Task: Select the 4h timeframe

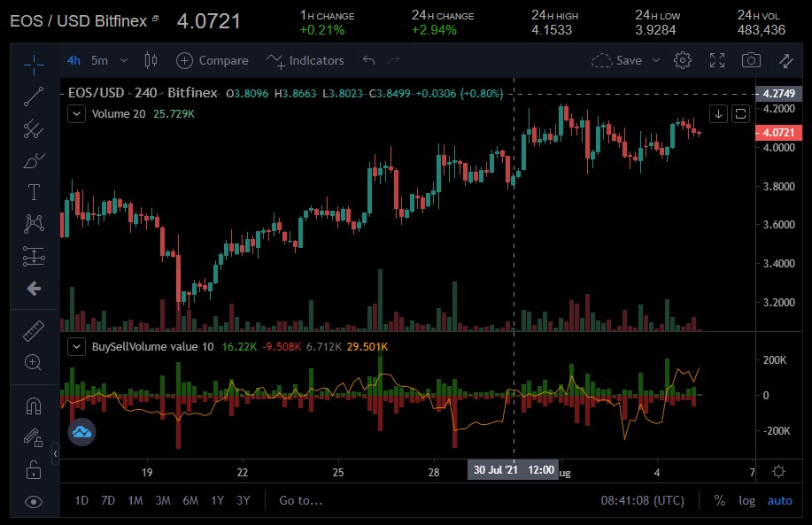Action: tap(73, 60)
